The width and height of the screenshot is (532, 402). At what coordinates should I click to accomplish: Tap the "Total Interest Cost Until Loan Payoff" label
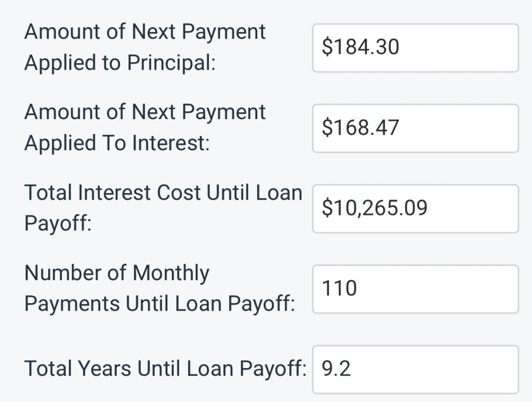pos(163,208)
